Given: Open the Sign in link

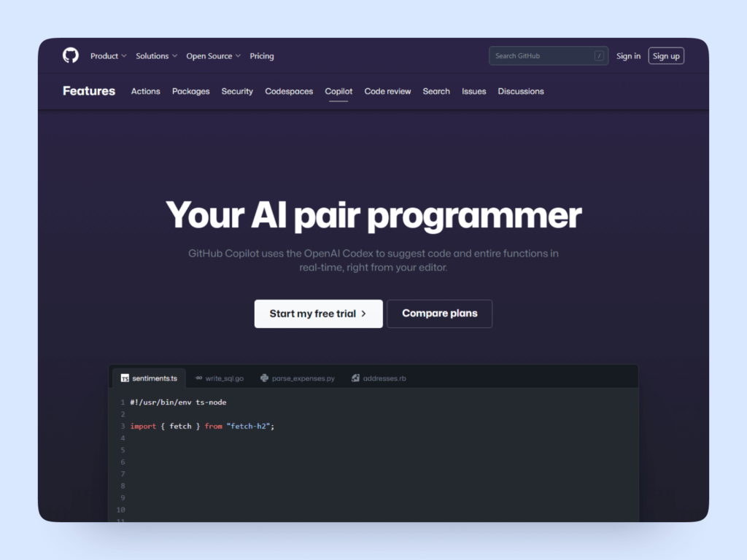Looking at the screenshot, I should coord(628,55).
